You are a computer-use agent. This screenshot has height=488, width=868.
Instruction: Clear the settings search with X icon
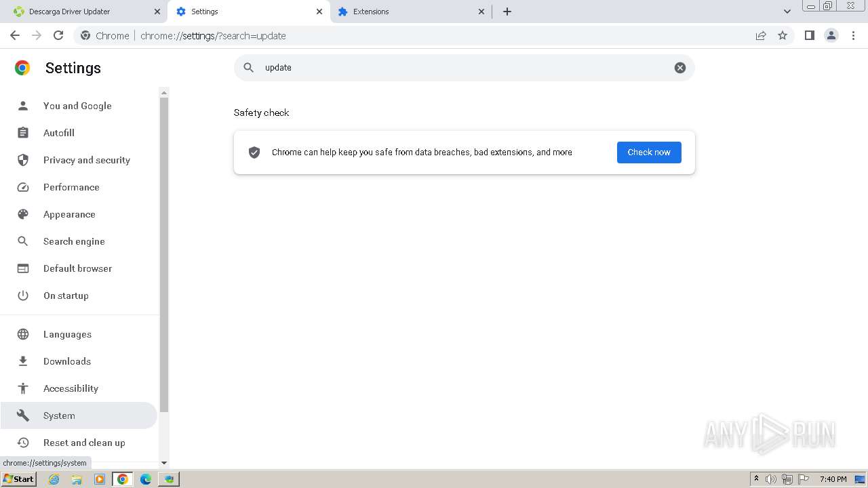point(680,68)
